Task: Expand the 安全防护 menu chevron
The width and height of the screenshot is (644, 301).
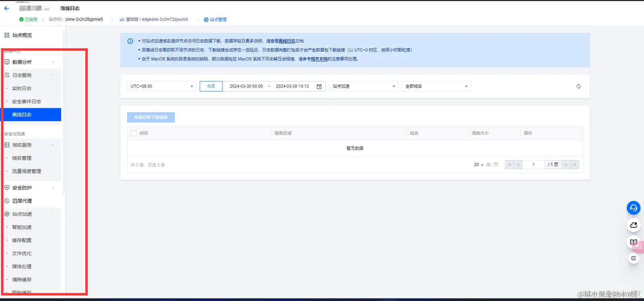Action: click(x=53, y=188)
